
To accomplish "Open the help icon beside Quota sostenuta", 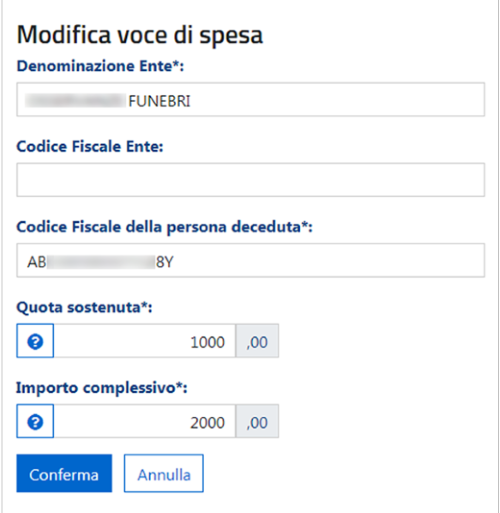I will [35, 341].
